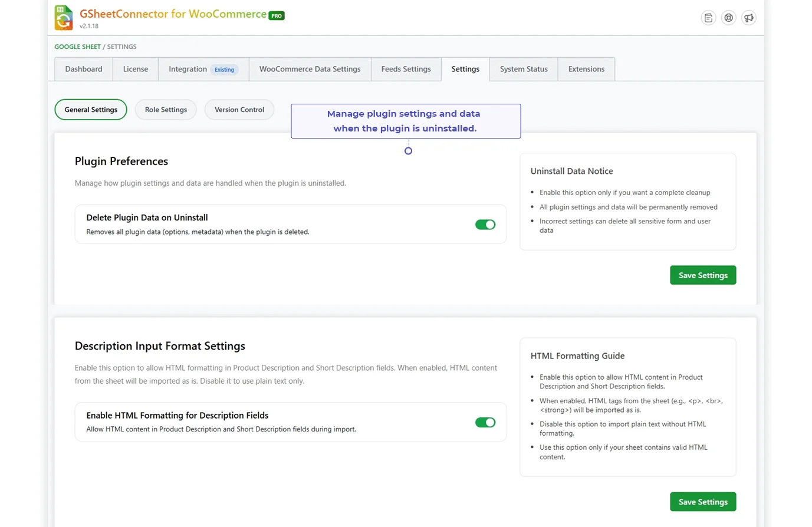Select the General Settings sub-tab
This screenshot has height=527, width=812.
(91, 110)
